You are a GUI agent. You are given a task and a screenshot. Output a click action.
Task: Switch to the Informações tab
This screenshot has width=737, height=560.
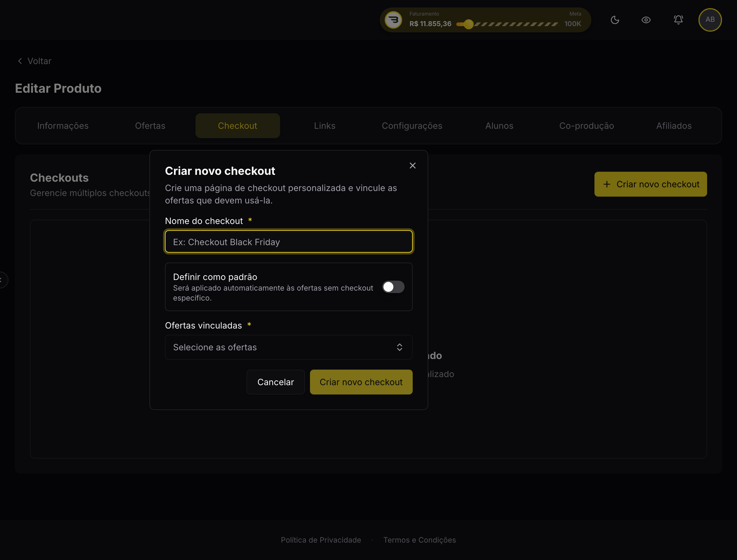tap(63, 126)
